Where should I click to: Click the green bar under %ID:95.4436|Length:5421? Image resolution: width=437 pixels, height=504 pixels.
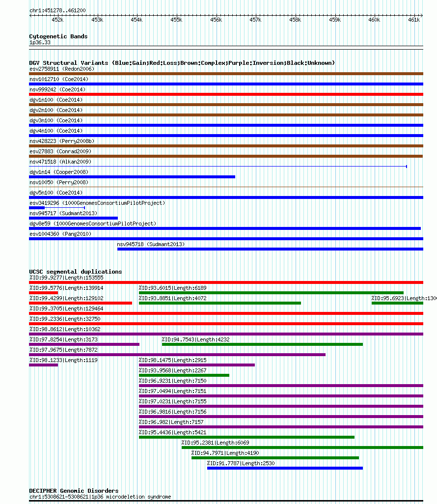(x=246, y=437)
